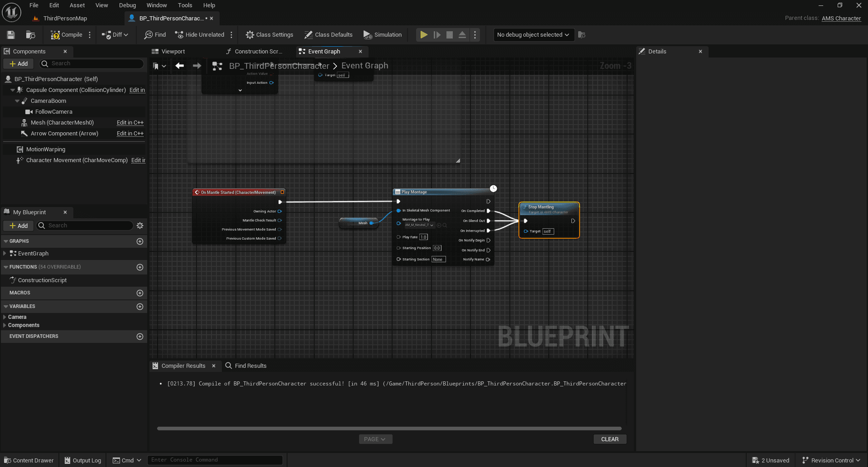Image resolution: width=868 pixels, height=467 pixels.
Task: Click the frame skip playback icon
Action: 437,35
